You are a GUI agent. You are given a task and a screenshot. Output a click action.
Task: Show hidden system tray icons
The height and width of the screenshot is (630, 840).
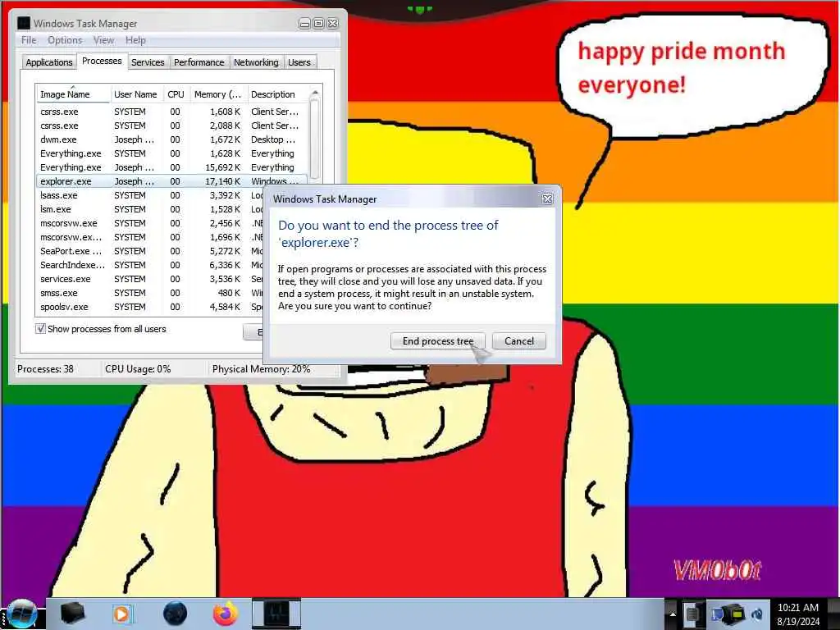click(x=673, y=614)
